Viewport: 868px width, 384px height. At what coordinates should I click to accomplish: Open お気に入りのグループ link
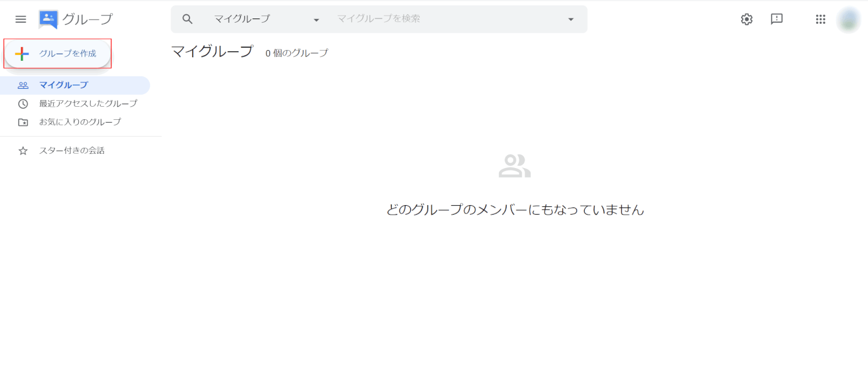pos(80,122)
